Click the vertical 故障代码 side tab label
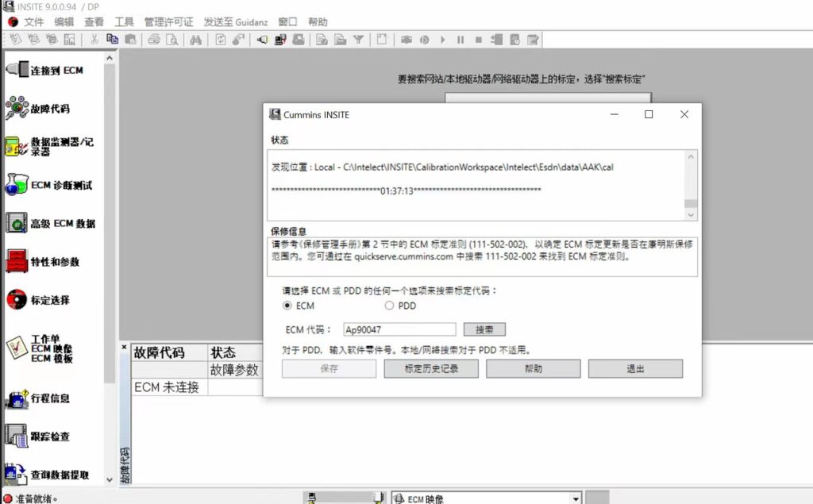Screen dimensions: 813x504 click(x=125, y=465)
